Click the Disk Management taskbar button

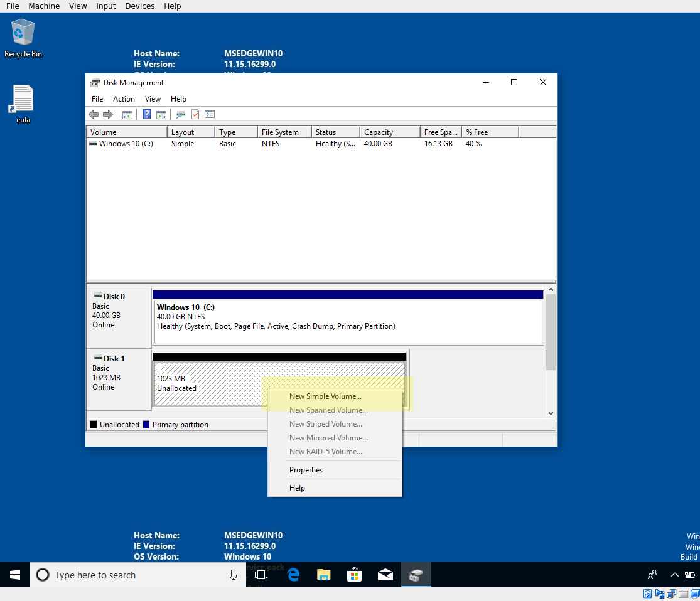(416, 575)
